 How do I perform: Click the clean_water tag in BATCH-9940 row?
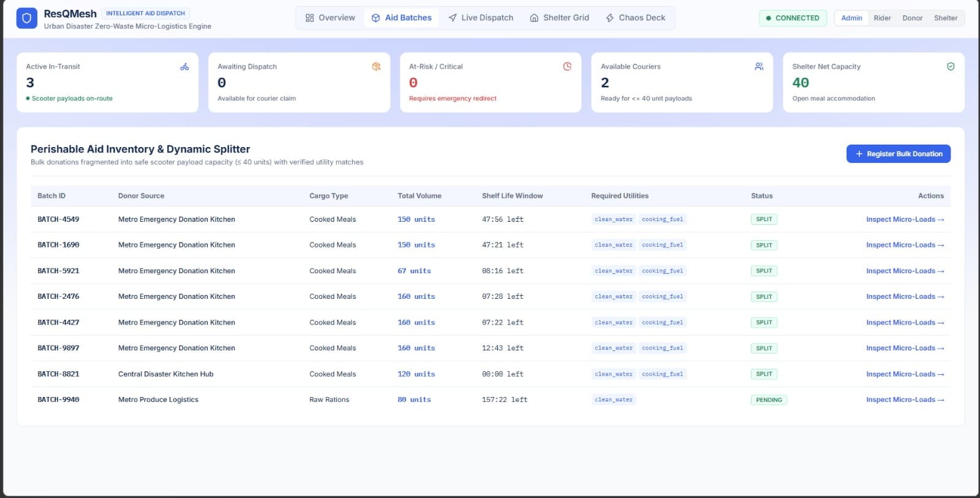click(614, 400)
